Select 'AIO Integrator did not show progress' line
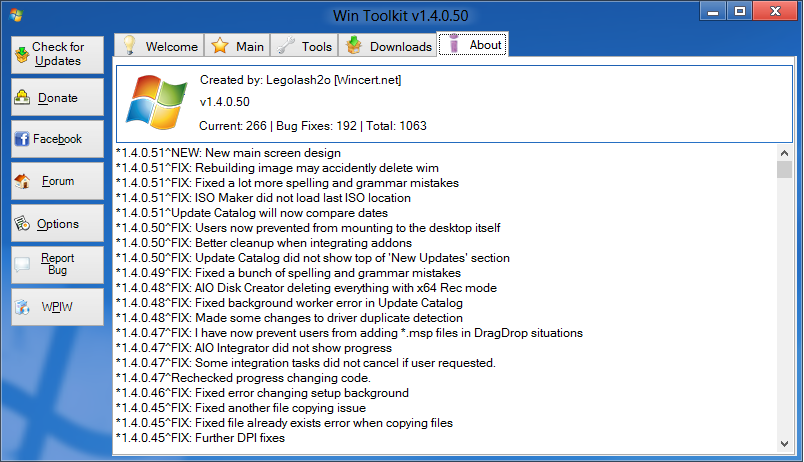The height and width of the screenshot is (462, 804). (254, 348)
